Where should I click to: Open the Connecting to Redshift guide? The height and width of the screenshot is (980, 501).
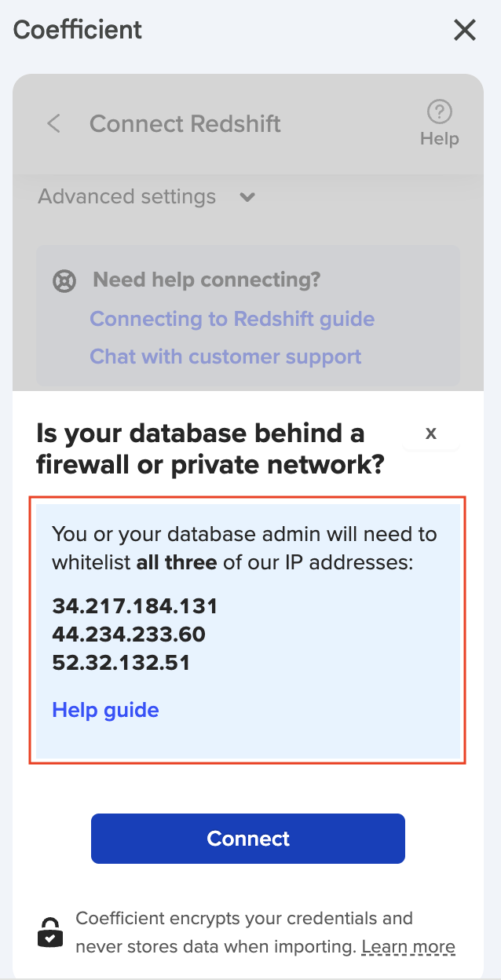232,319
